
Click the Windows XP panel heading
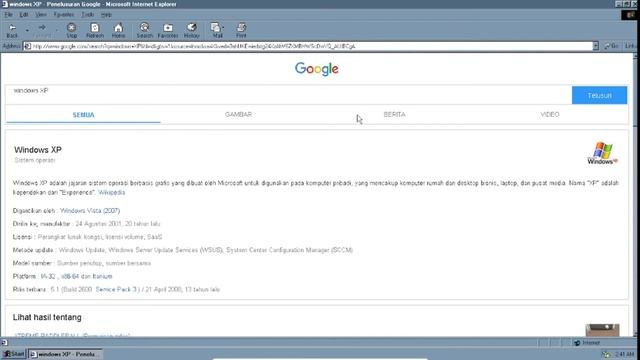tap(38, 150)
